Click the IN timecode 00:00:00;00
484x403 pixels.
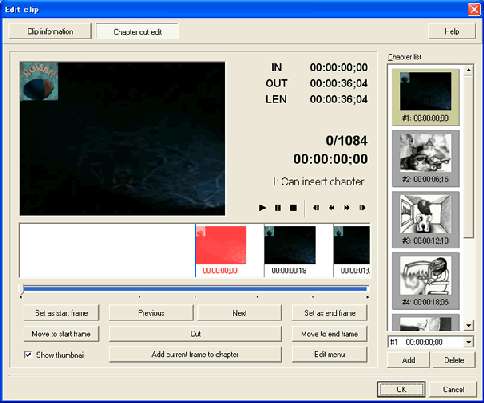pyautogui.click(x=339, y=67)
